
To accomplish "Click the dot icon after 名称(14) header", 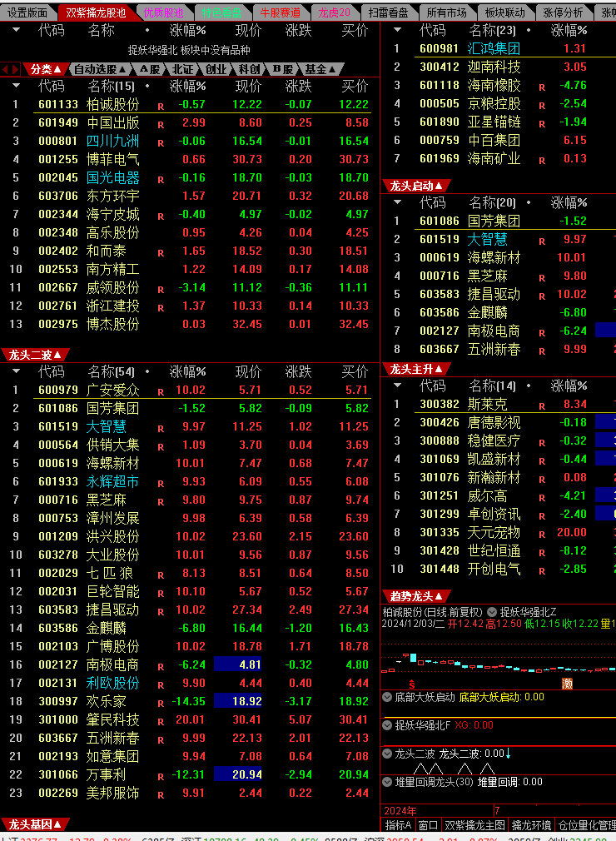I will (528, 385).
